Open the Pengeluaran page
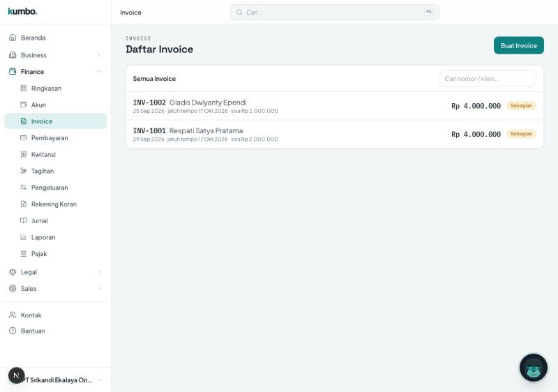Image resolution: width=558 pixels, height=392 pixels. point(56,187)
